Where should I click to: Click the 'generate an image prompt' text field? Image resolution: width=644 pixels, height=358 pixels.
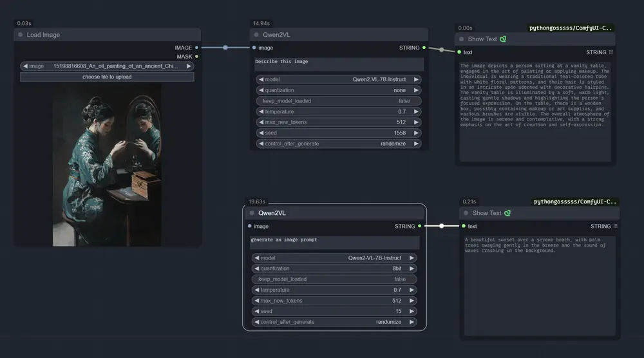pos(334,242)
